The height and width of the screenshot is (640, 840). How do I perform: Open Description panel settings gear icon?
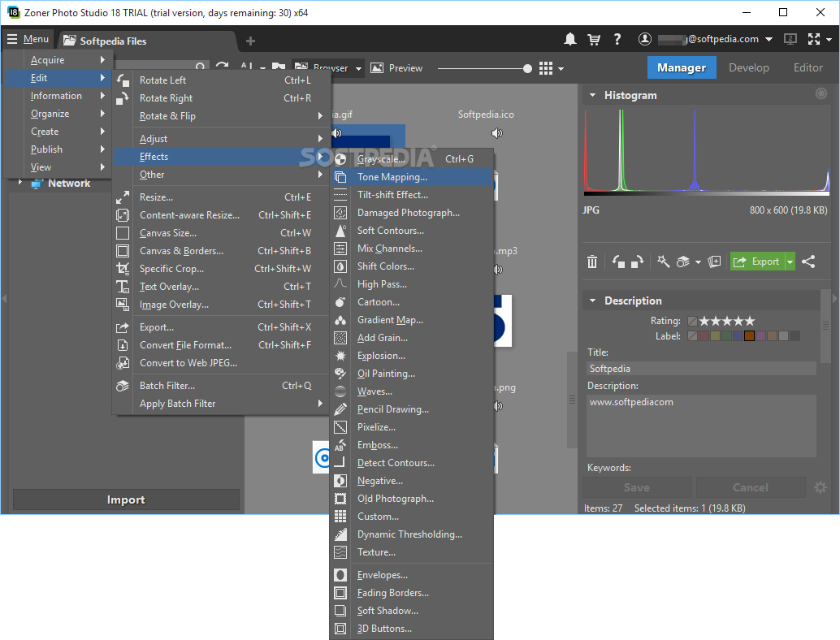click(x=821, y=487)
